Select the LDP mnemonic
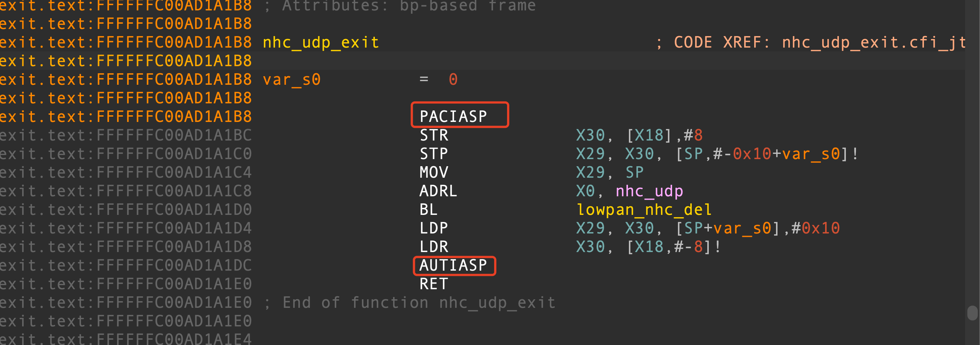This screenshot has width=980, height=345. tap(434, 228)
